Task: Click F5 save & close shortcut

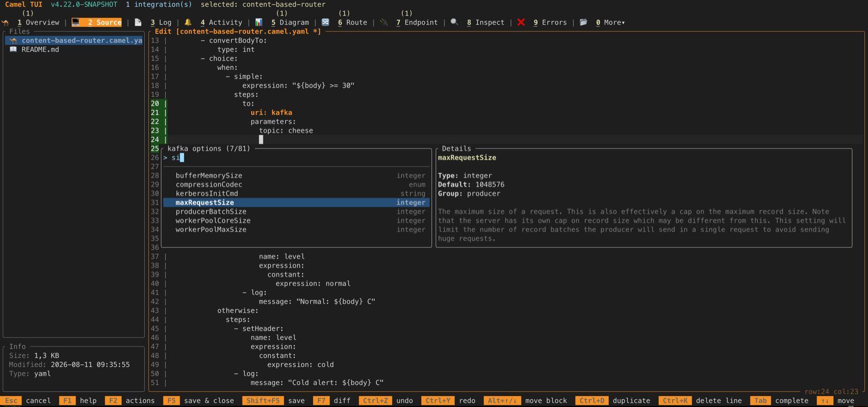Action: click(199, 401)
